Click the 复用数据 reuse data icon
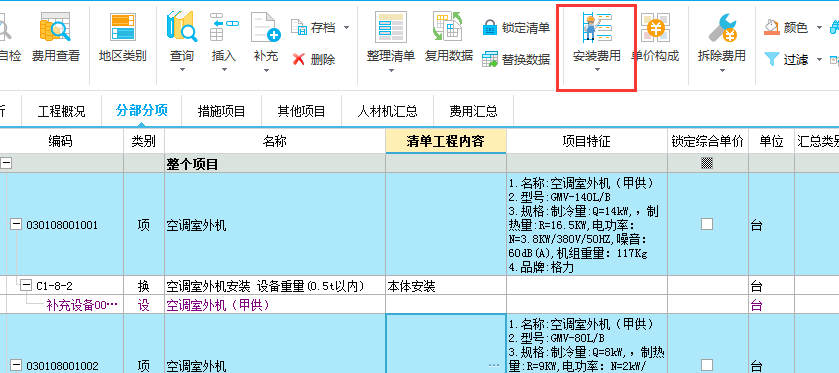Image resolution: width=839 pixels, height=373 pixels. click(x=448, y=27)
